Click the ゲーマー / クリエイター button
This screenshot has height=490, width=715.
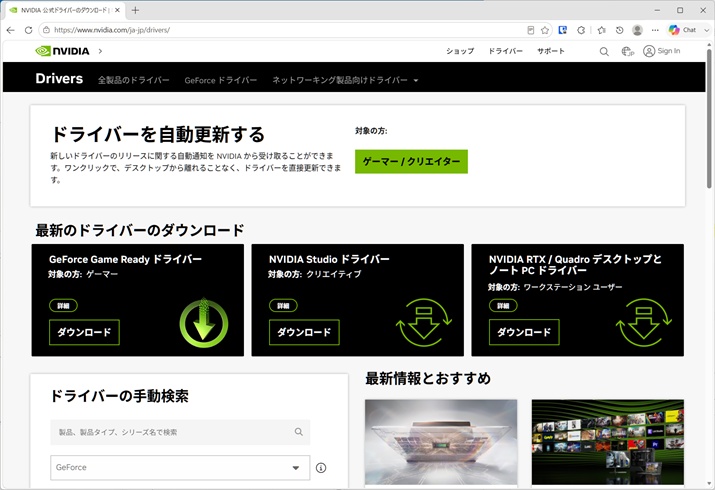411,161
